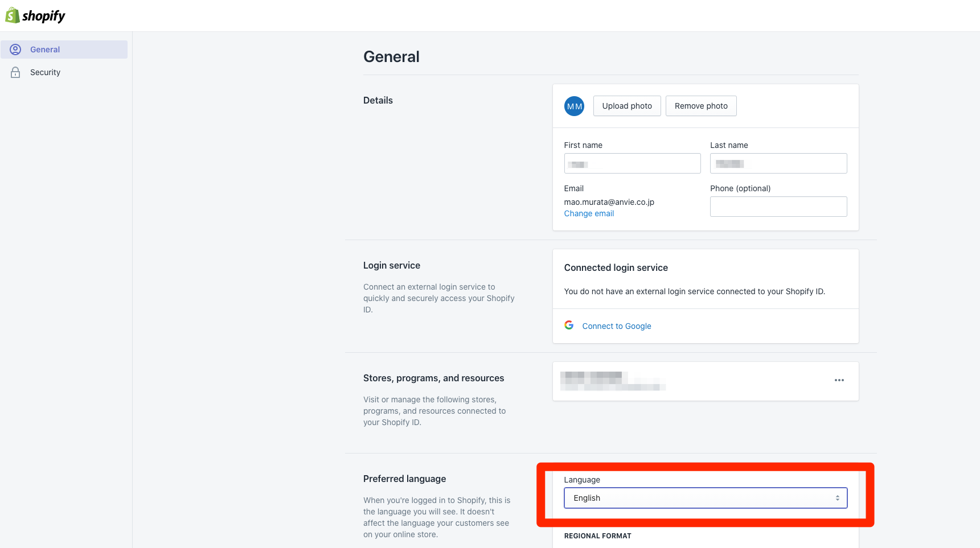The height and width of the screenshot is (548, 980).
Task: Click the Connect to Google link
Action: coord(616,325)
